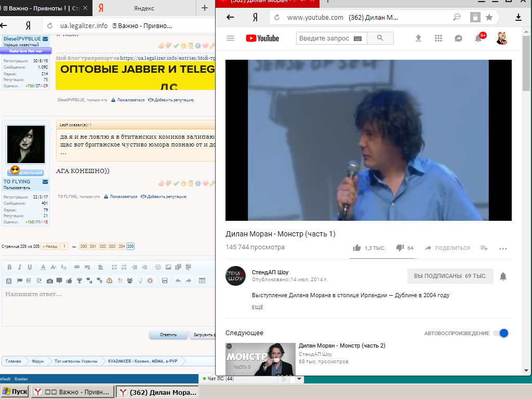This screenshot has height=399, width=532.
Task: Undo the last edit in the reply editor
Action: pyautogui.click(x=178, y=281)
